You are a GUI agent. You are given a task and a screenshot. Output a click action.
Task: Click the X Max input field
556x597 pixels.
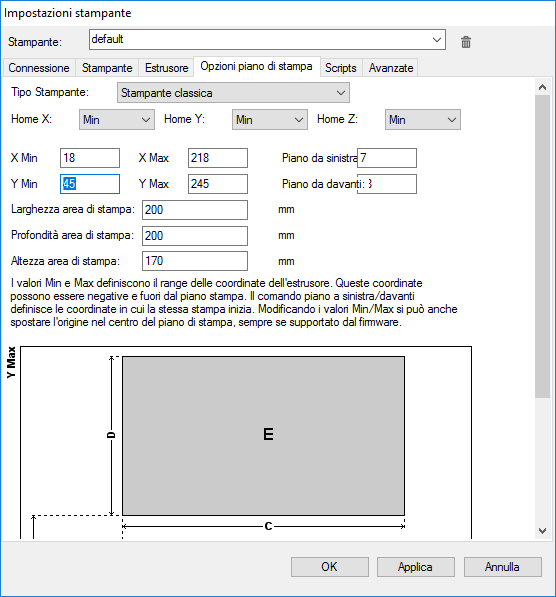pyautogui.click(x=218, y=158)
